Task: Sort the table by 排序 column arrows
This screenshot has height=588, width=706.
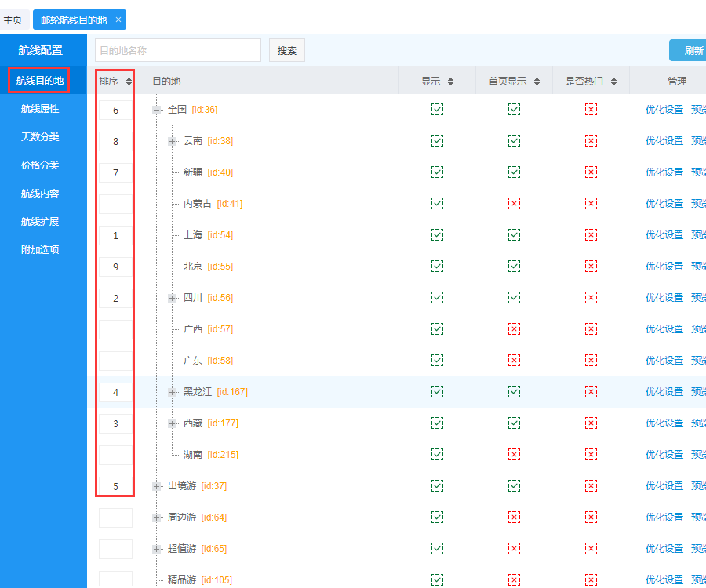Action: pos(129,82)
